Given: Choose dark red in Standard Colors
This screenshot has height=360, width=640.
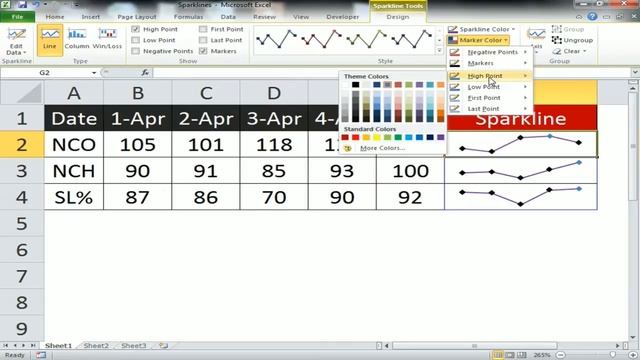Looking at the screenshot, I should click(345, 138).
